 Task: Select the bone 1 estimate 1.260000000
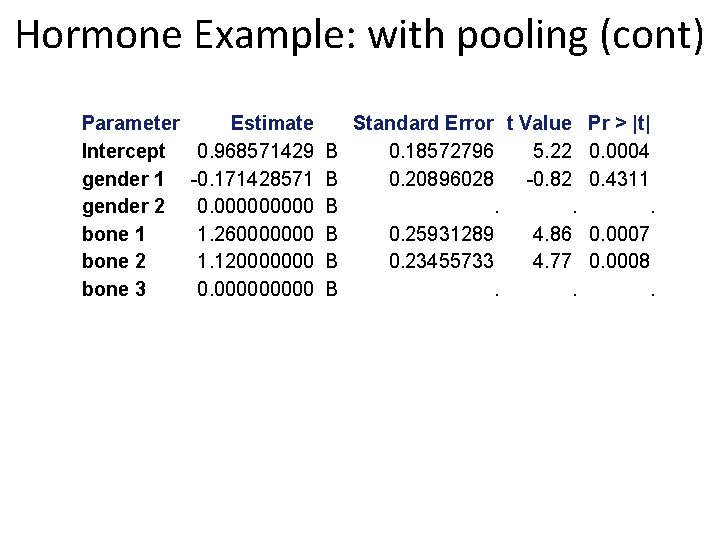255,234
